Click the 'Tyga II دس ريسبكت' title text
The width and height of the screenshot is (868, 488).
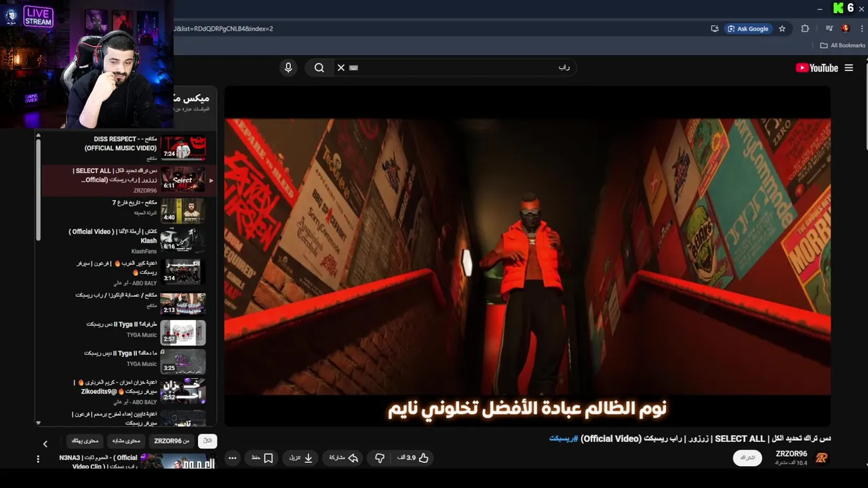(121, 324)
